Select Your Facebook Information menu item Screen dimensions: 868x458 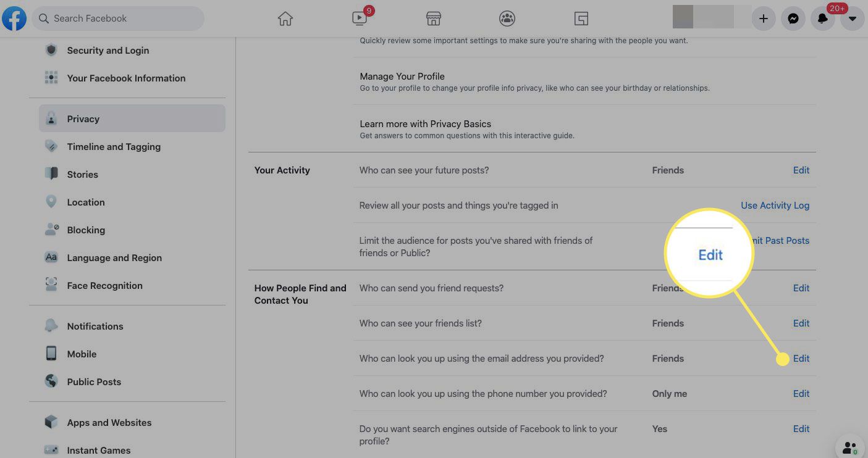(126, 78)
